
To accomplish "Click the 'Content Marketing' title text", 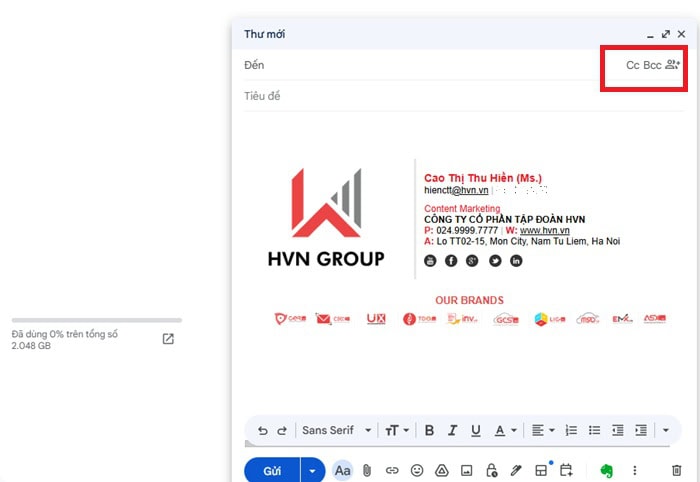I will [462, 208].
